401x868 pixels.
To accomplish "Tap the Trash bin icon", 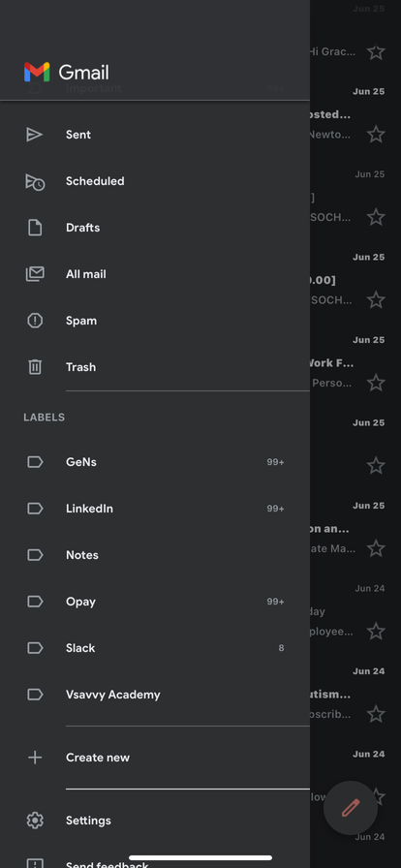I will click(x=35, y=367).
